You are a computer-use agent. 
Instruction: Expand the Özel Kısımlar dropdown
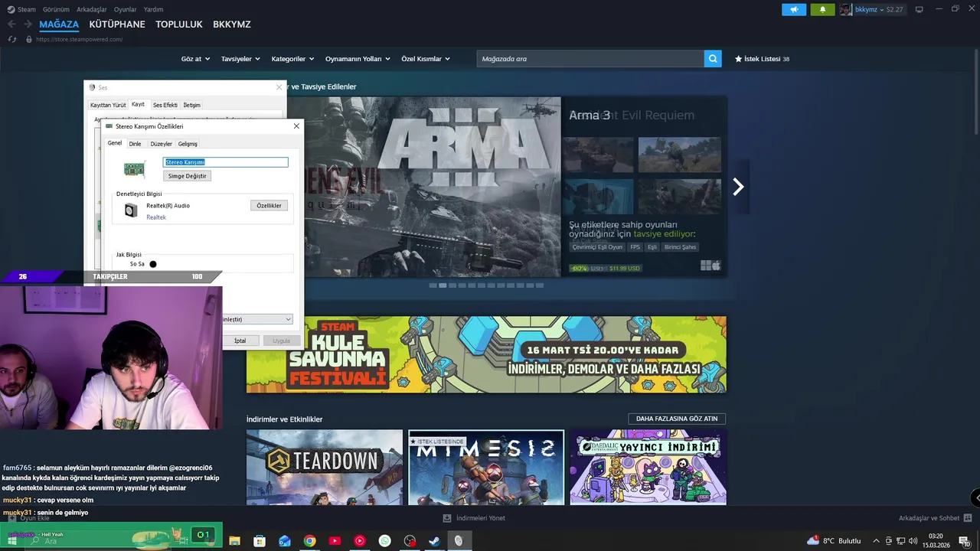426,59
